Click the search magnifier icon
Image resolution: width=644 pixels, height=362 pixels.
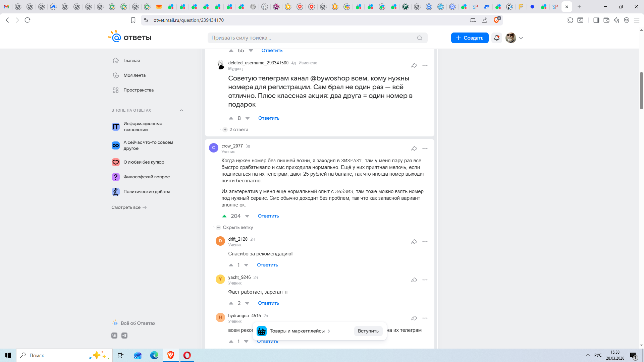click(x=420, y=38)
